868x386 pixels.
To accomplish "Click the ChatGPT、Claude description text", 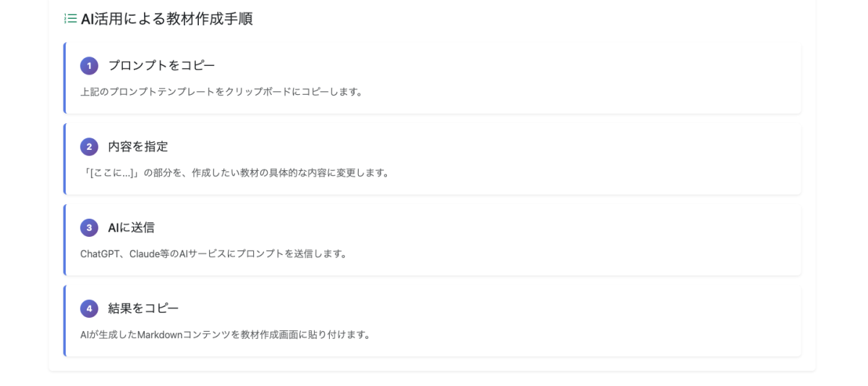I will 214,254.
